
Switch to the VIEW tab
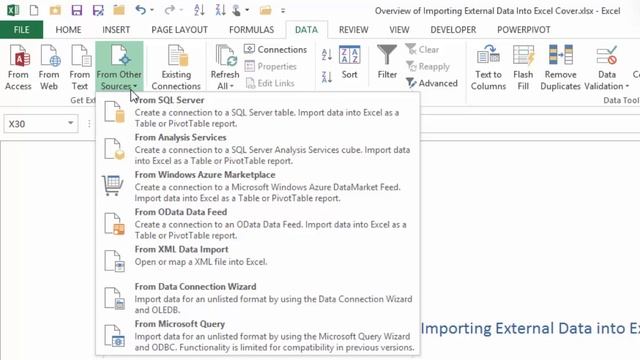[399, 30]
